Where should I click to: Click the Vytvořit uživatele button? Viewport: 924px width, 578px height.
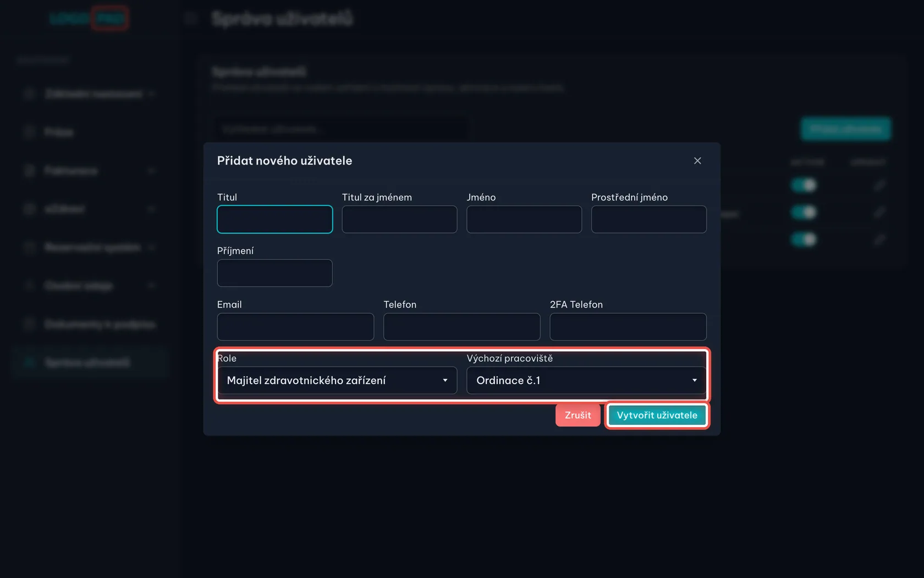(x=657, y=415)
